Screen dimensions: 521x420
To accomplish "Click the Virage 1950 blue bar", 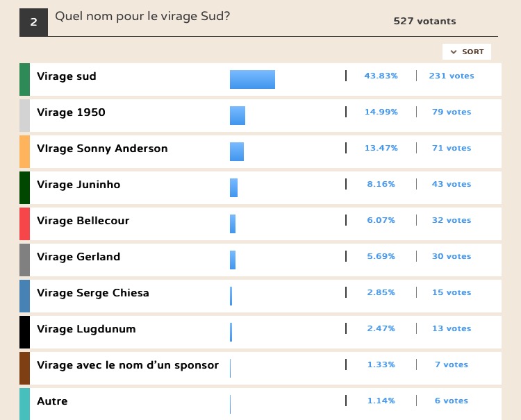I will click(238, 115).
